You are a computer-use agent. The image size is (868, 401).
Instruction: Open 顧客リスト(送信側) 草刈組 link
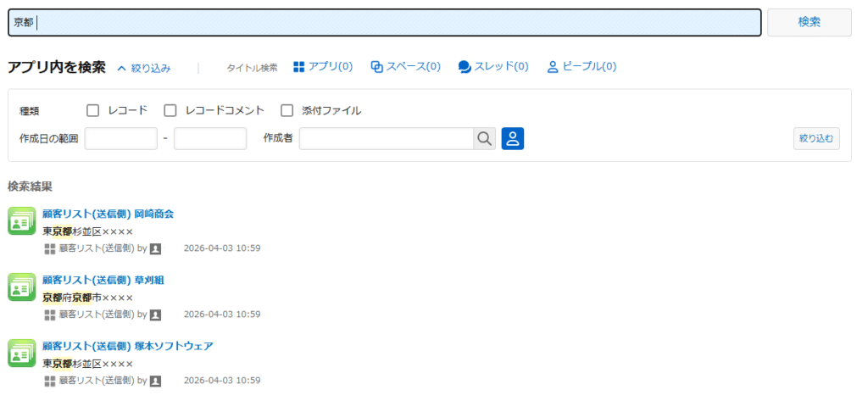pyautogui.click(x=103, y=280)
